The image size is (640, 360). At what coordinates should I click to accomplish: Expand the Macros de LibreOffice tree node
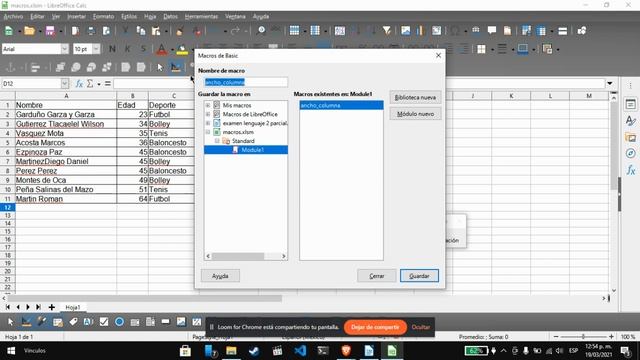208,114
